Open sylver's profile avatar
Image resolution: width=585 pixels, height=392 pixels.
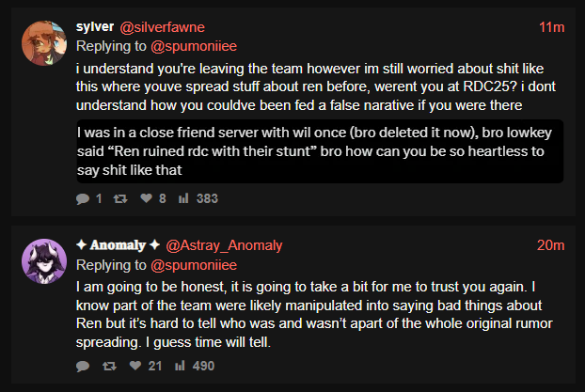[44, 43]
